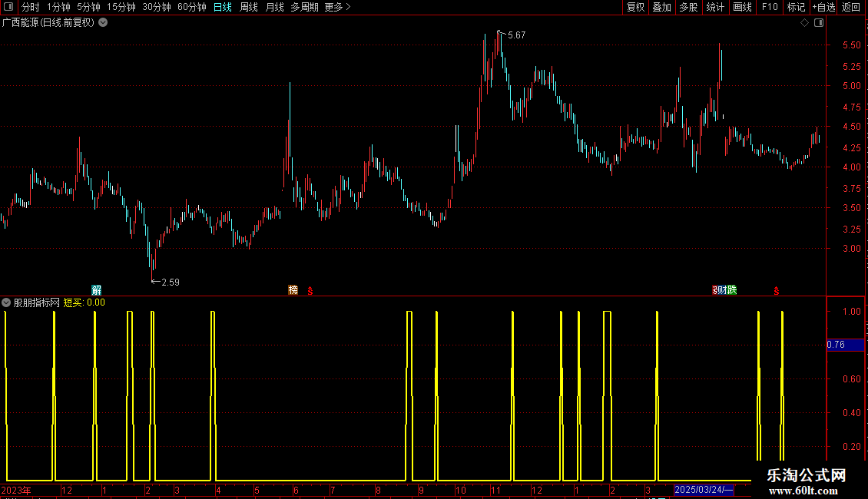Screen dimensions: 868x499
Task: Click the red S marker near June
Action: point(310,290)
